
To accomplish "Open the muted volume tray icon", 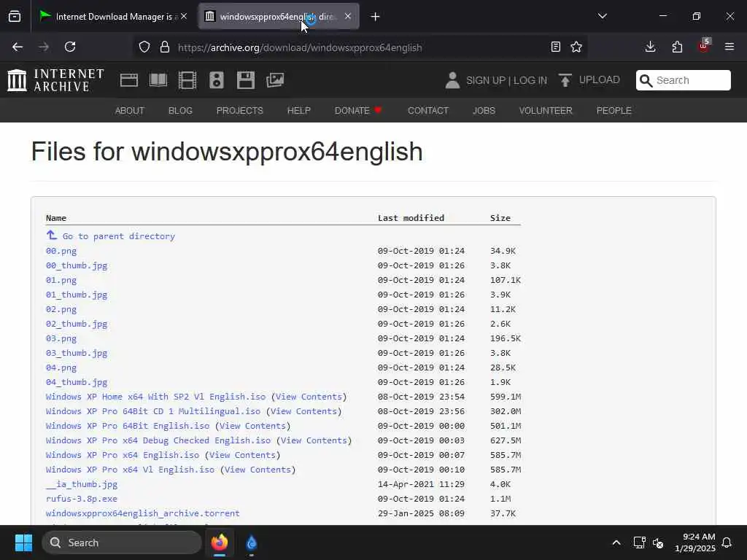I will [x=658, y=542].
